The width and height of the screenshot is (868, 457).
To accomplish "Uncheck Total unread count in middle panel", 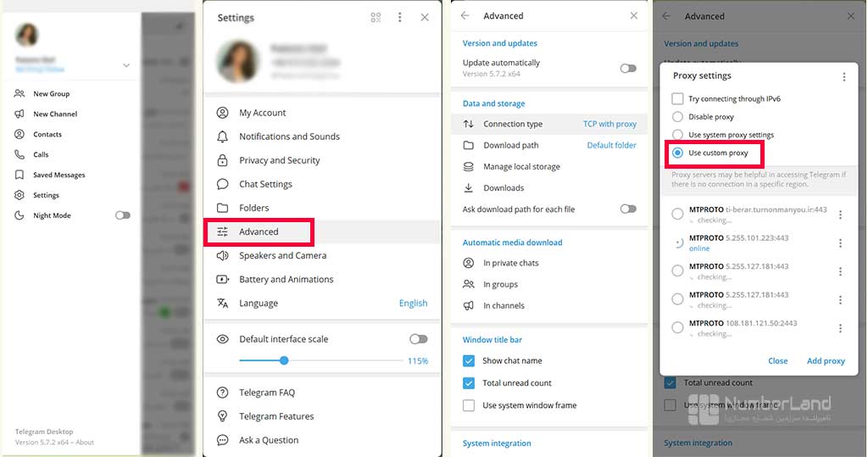I will (468, 382).
